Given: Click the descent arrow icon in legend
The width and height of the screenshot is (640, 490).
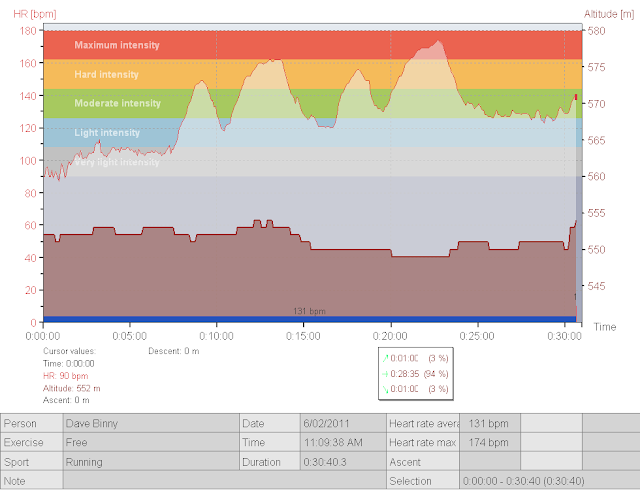Looking at the screenshot, I should tap(385, 389).
